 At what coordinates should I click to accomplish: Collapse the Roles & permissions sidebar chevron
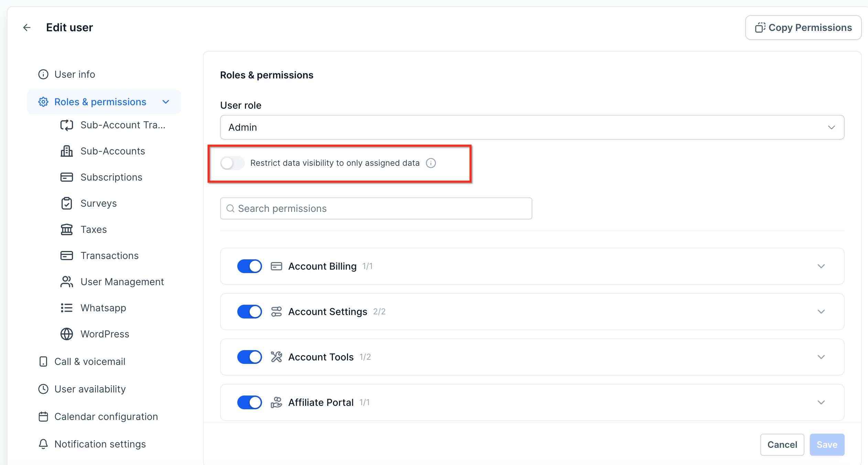click(166, 102)
